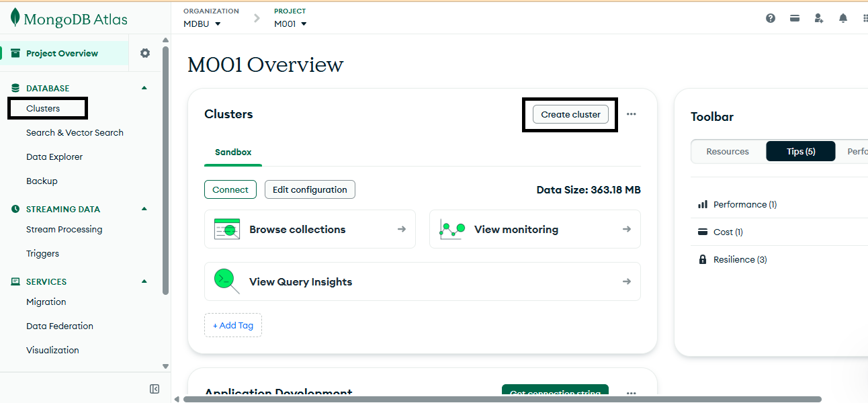Viewport: 868px width, 403px height.
Task: Open the billing card icon in header
Action: 795,18
